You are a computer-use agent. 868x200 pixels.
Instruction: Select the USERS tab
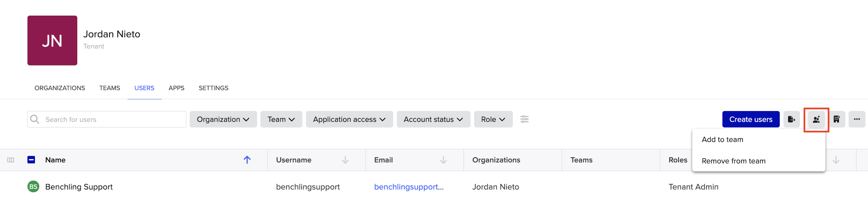pos(144,88)
